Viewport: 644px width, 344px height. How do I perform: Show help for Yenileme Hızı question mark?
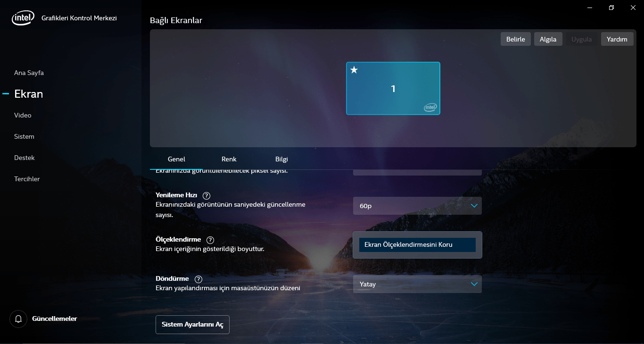pos(206,195)
